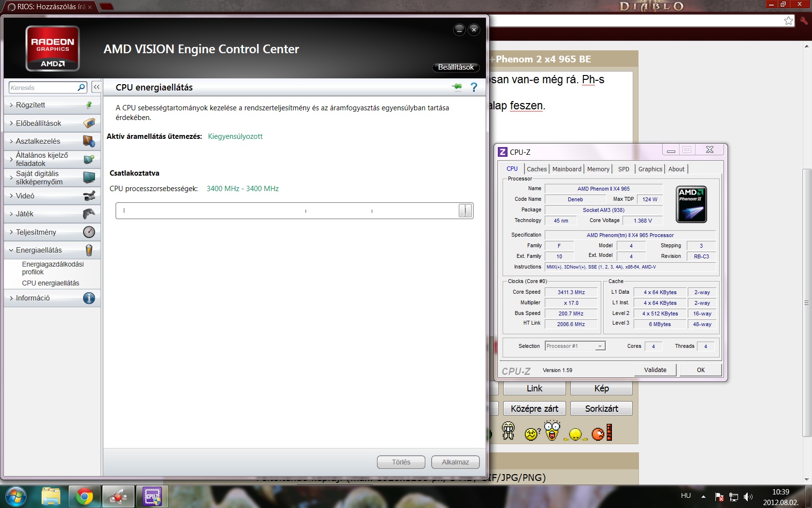Click the HU language indicator

coord(686,496)
